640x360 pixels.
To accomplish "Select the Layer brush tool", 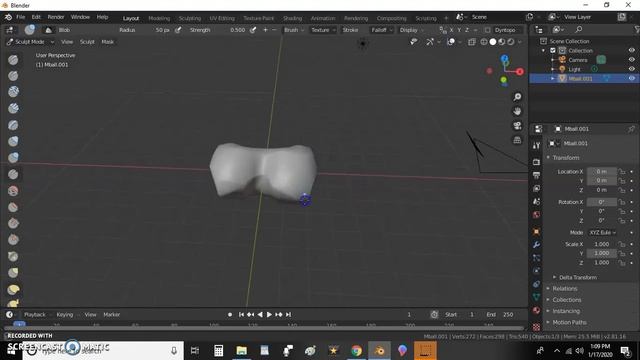I will (13, 125).
